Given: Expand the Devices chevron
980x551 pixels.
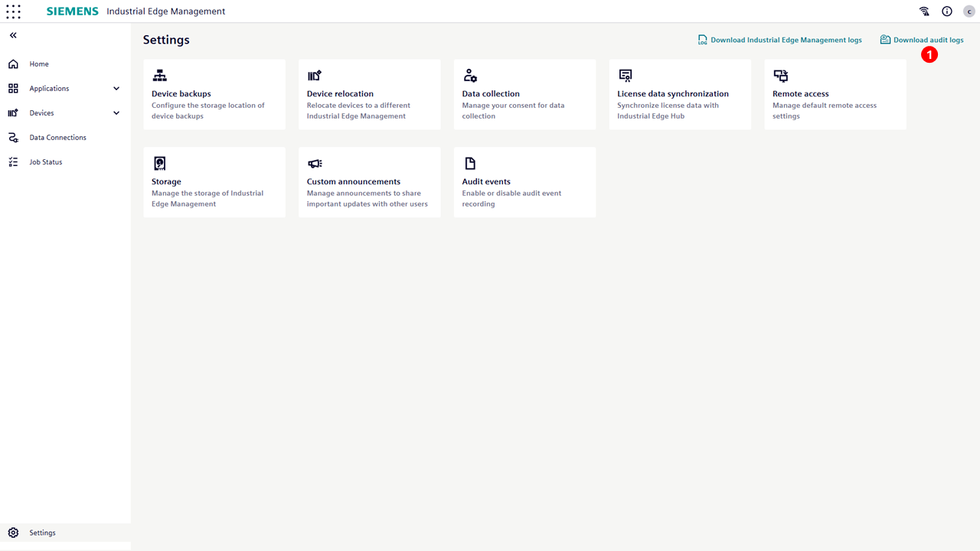Looking at the screenshot, I should pyautogui.click(x=116, y=113).
